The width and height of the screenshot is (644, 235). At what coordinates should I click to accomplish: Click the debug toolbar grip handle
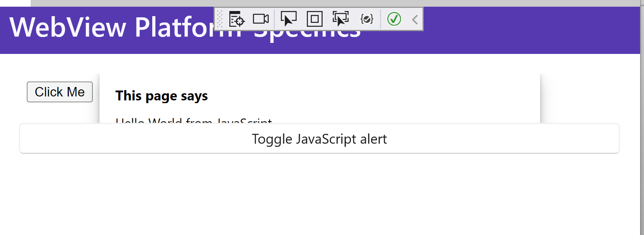pos(219,19)
